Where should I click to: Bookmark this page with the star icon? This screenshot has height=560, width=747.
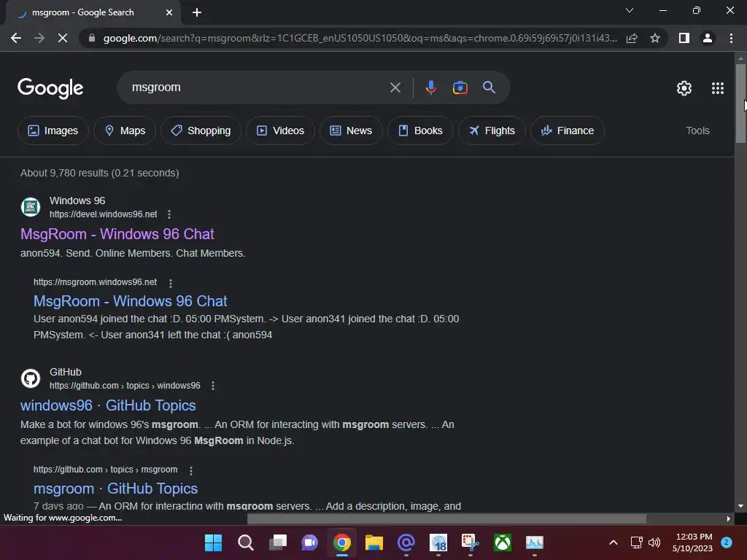click(x=655, y=38)
